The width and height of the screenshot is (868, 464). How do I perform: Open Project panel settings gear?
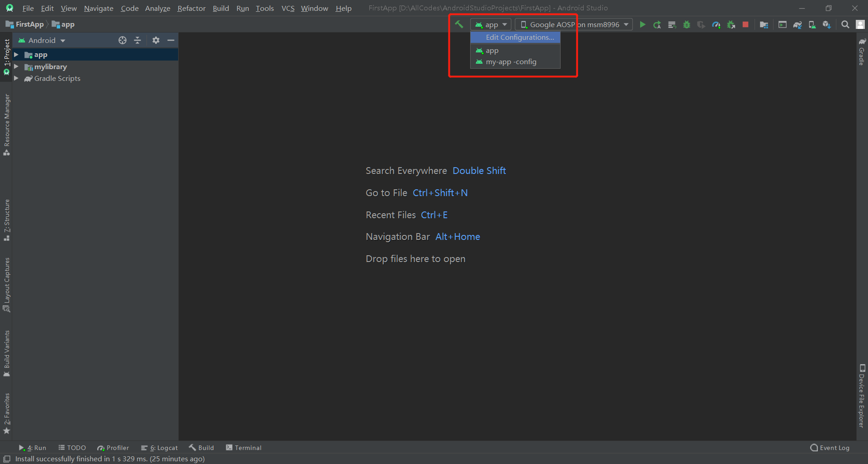tap(156, 40)
